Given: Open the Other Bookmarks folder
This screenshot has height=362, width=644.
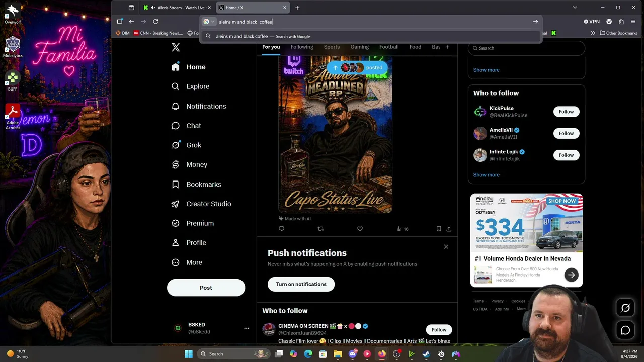Looking at the screenshot, I should [618, 33].
